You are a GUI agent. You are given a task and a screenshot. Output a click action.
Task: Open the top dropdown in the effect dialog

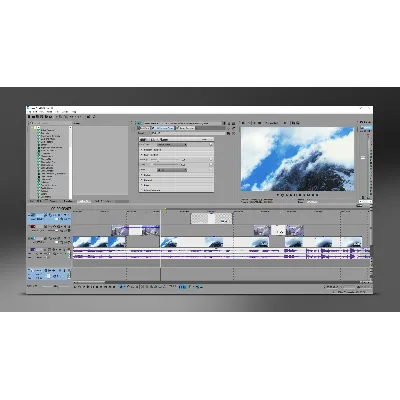171,145
